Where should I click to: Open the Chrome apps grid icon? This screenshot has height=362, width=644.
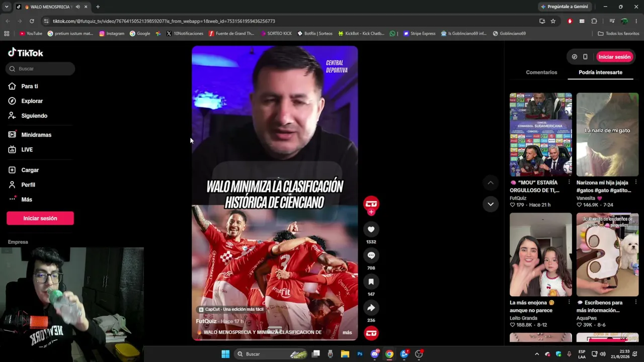tap(7, 34)
